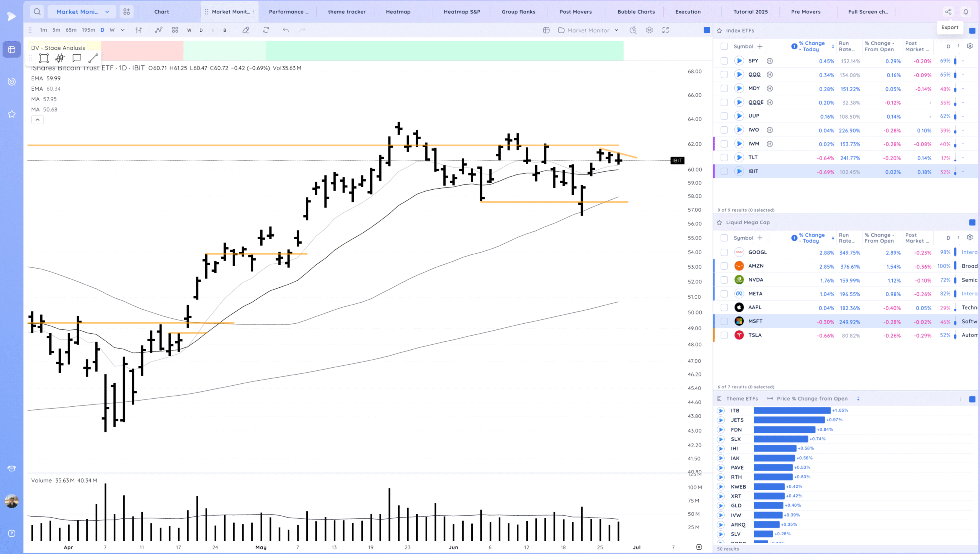Select the eraser drawing tool
Screen dimensions: 980x554
click(246, 30)
